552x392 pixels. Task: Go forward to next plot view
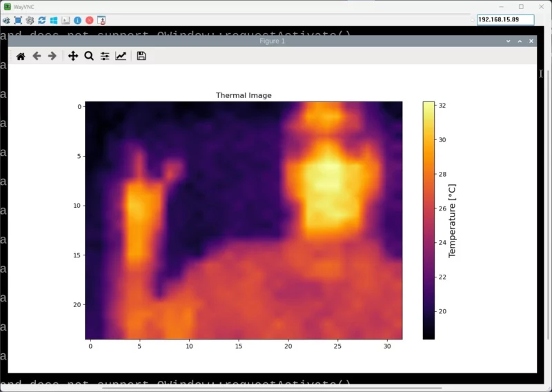click(52, 56)
